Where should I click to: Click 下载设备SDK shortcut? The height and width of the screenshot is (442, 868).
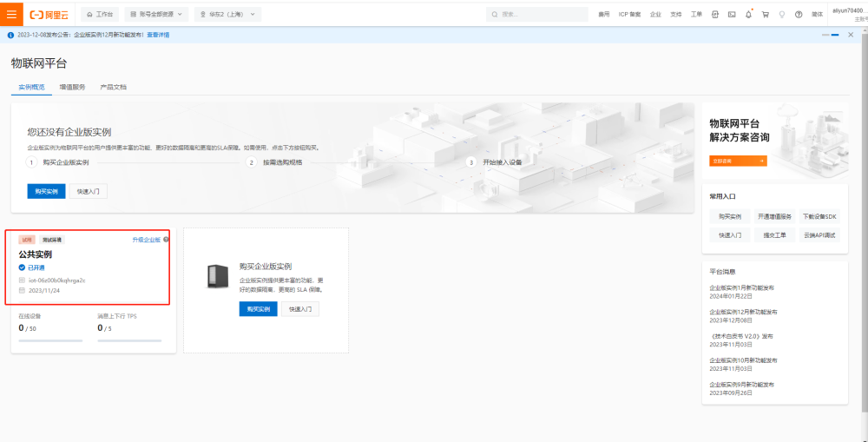819,216
